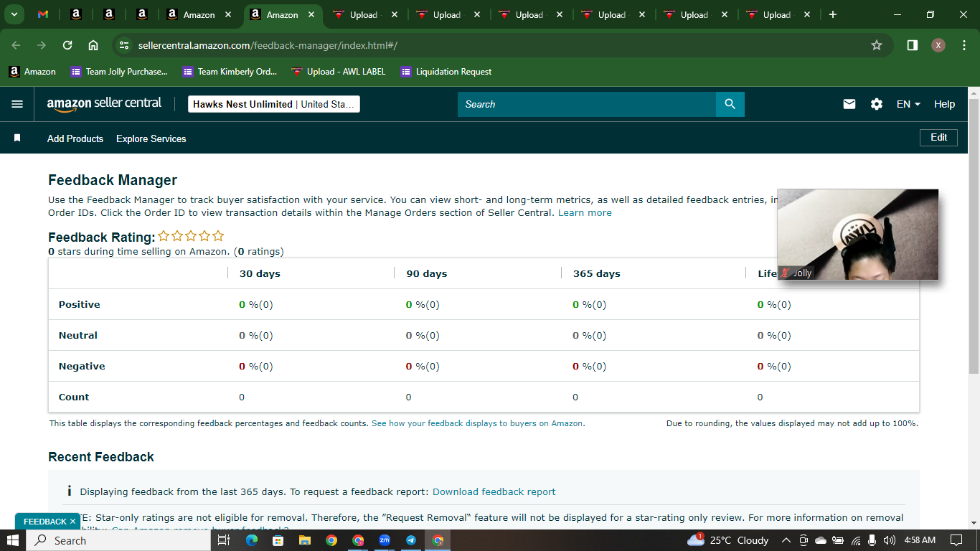The height and width of the screenshot is (551, 980).
Task: Open the Amazon bookmark in bookmarks bar
Action: (32, 72)
